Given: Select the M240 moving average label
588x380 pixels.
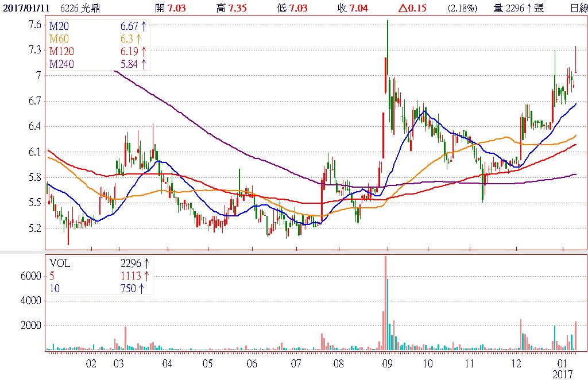Looking at the screenshot, I should pyautogui.click(x=61, y=63).
